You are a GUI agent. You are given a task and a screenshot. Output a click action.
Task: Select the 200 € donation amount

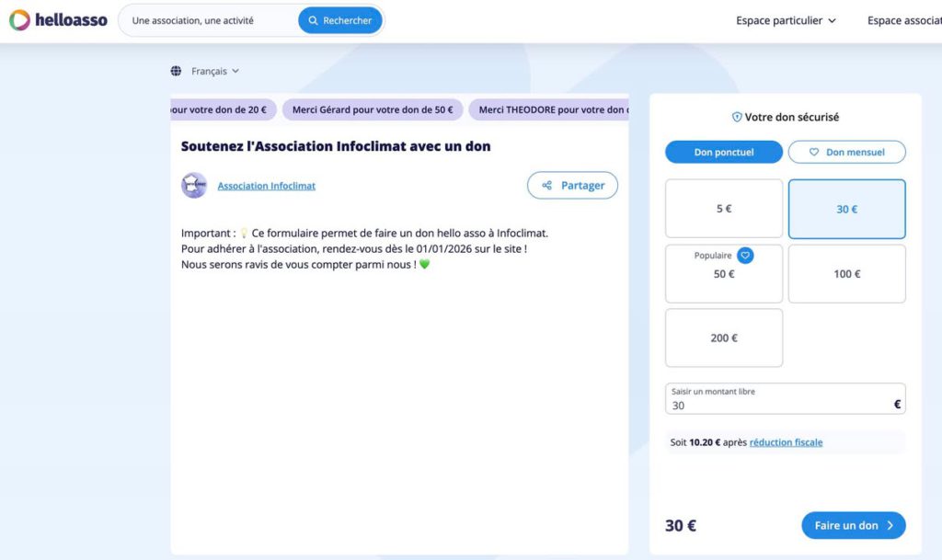coord(723,338)
